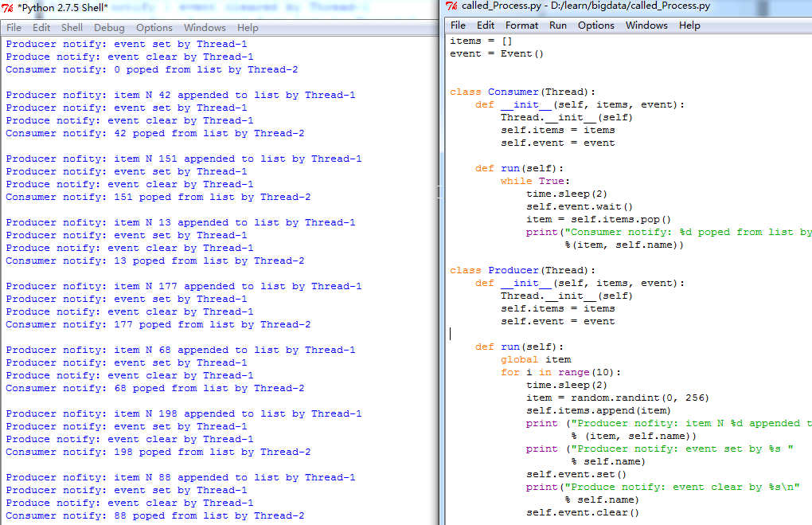The image size is (812, 525).
Task: Click 'class Consumer(Thread):' line in editor
Action: (x=522, y=92)
